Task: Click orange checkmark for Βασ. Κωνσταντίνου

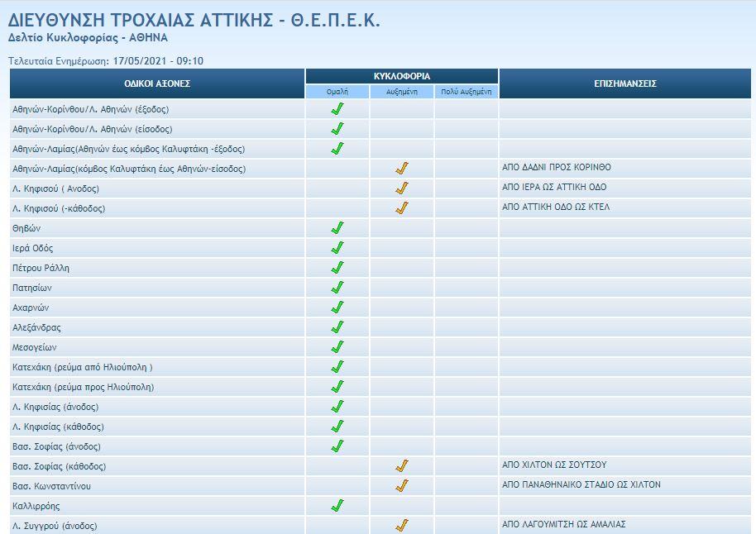Action: point(401,486)
